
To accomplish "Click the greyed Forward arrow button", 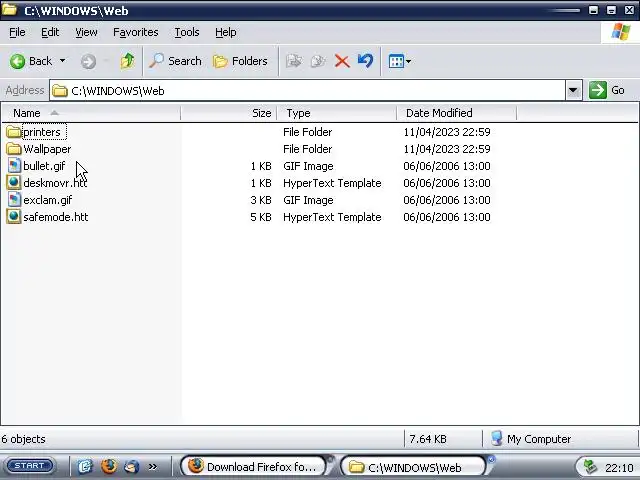I will pyautogui.click(x=88, y=62).
